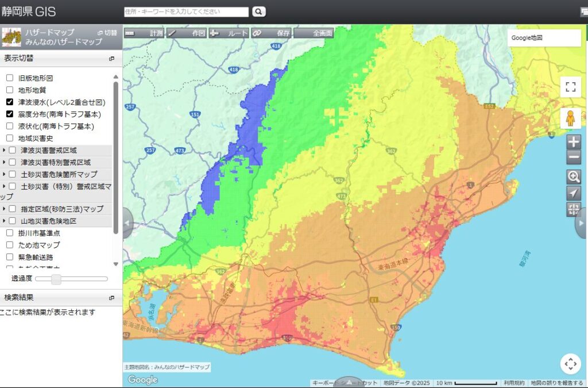Expand the bottom panel arrow handle
Viewport: 588px width, 388px height.
349,382
